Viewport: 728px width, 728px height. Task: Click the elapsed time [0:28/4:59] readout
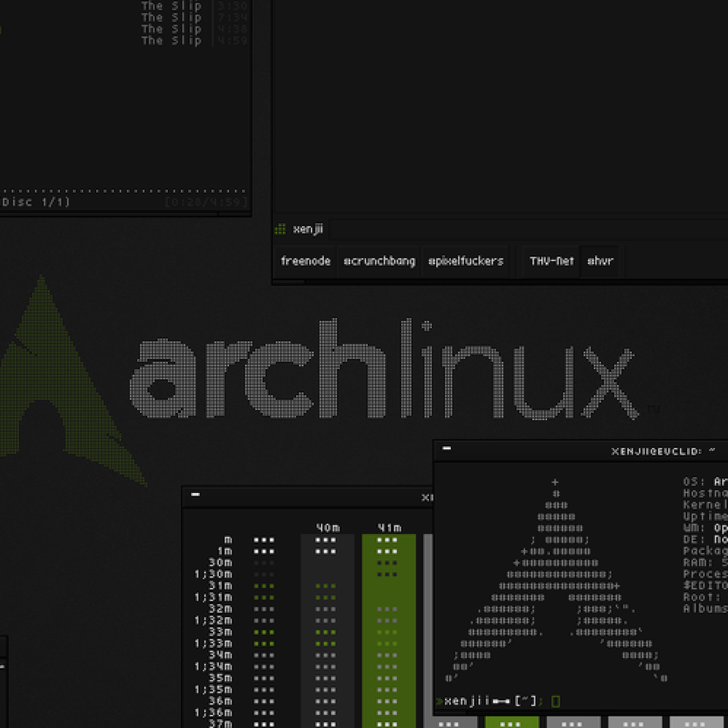[x=207, y=202]
